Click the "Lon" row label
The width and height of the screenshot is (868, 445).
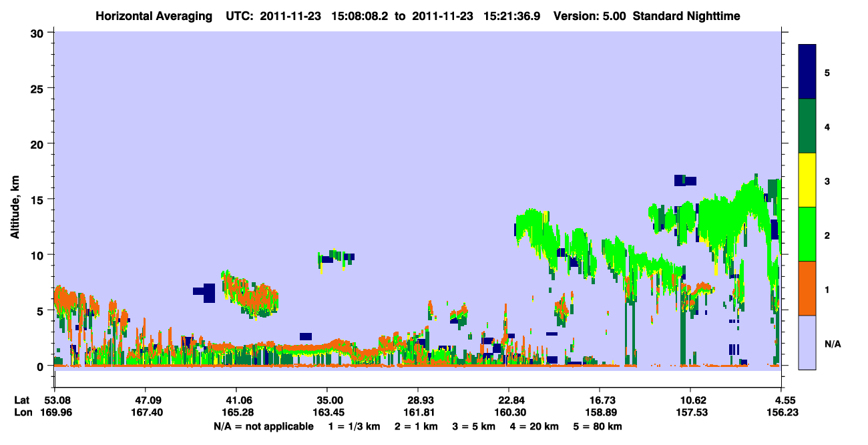click(x=22, y=413)
